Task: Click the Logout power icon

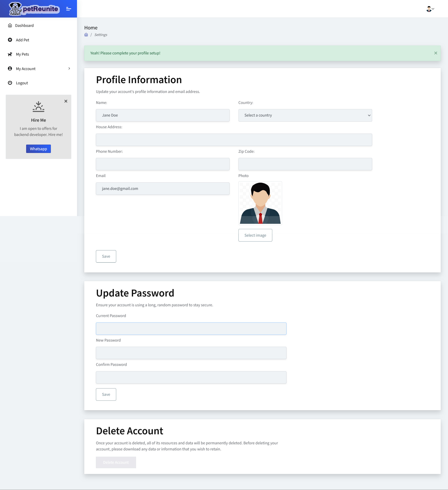Action: (x=10, y=83)
